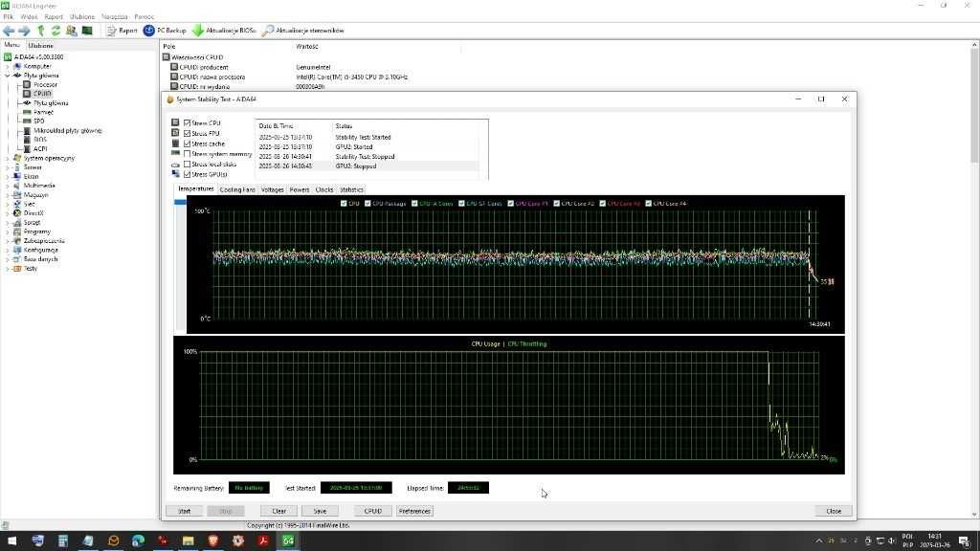Screen dimensions: 980x551
Task: Click the Save button
Action: tap(320, 511)
